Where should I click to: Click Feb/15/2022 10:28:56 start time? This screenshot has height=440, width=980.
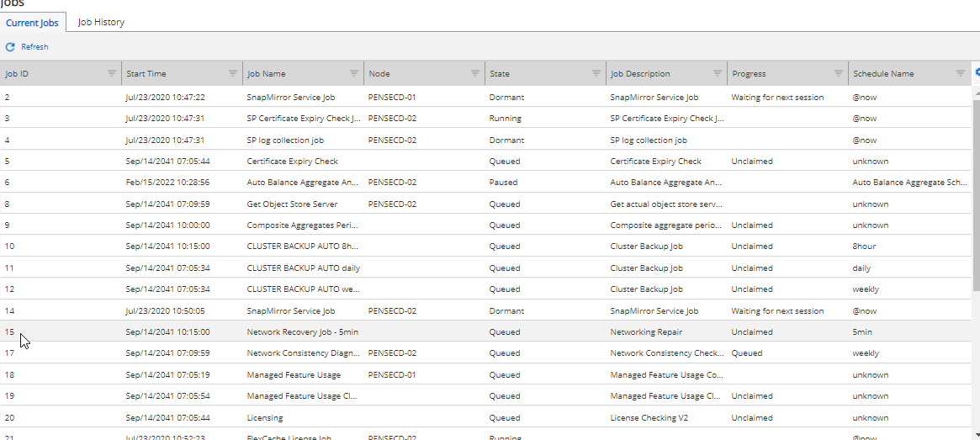click(x=167, y=183)
